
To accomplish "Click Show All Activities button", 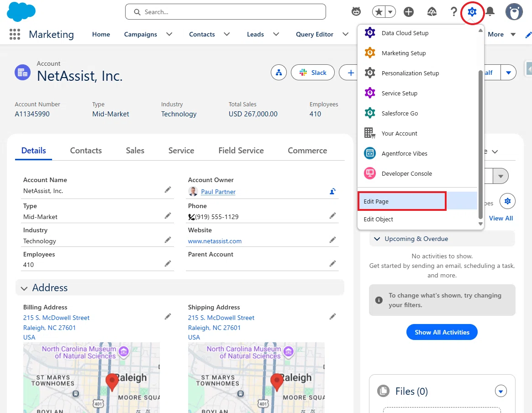I will tap(442, 332).
